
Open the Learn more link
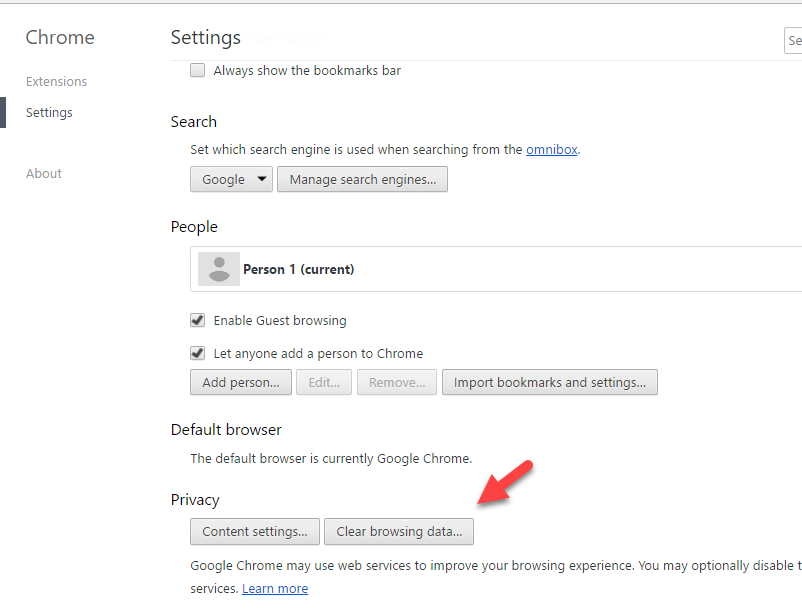point(275,589)
